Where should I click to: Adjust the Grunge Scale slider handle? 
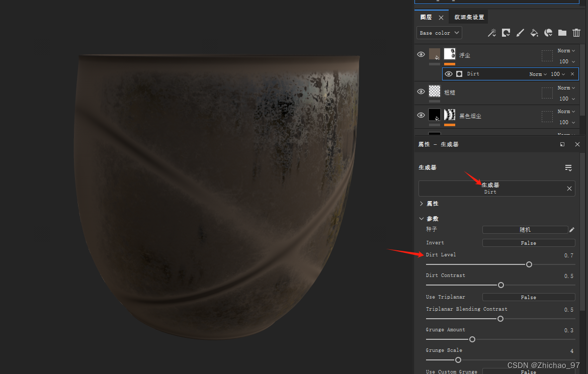click(458, 360)
